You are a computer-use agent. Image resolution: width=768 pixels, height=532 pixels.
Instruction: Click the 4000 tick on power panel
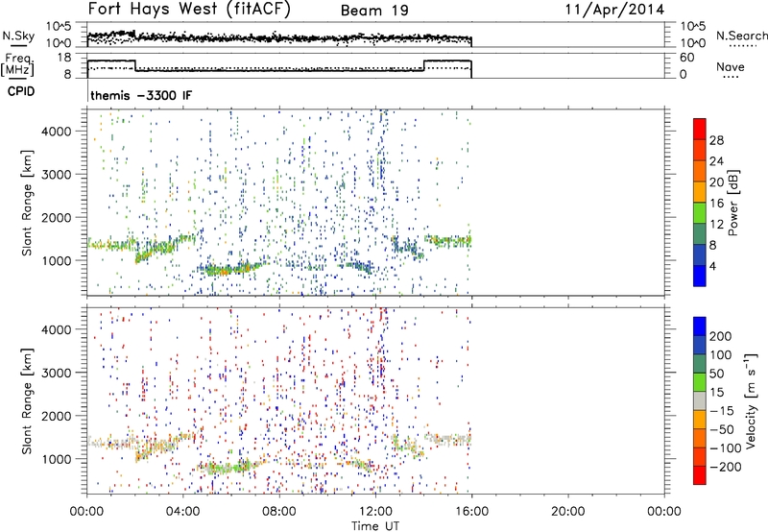(x=57, y=132)
